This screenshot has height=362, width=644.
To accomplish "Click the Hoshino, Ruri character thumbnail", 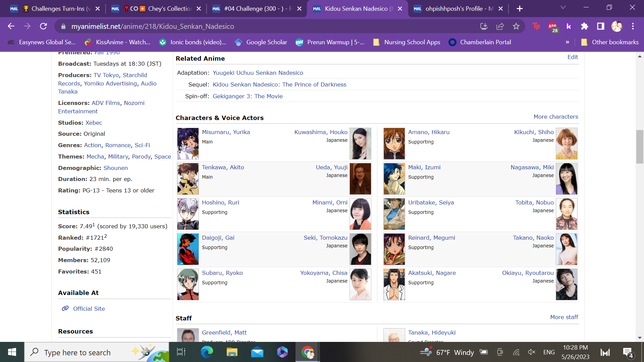I will click(x=188, y=214).
